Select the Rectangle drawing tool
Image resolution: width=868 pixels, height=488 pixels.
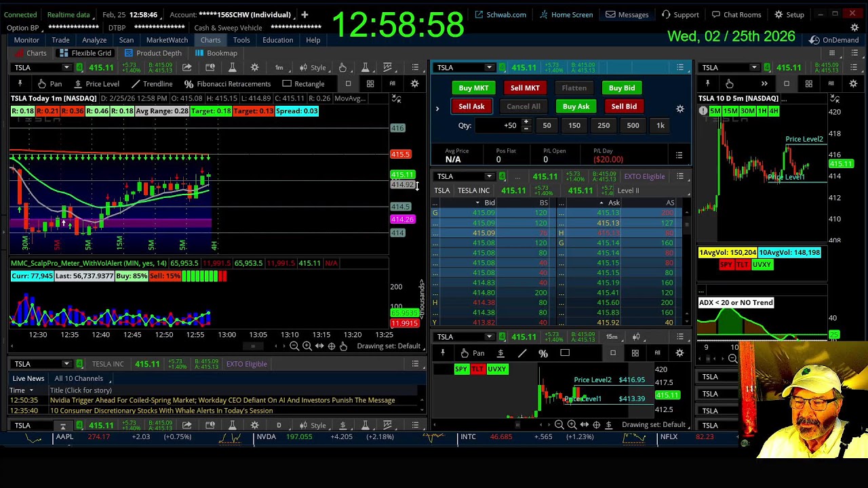(x=303, y=84)
